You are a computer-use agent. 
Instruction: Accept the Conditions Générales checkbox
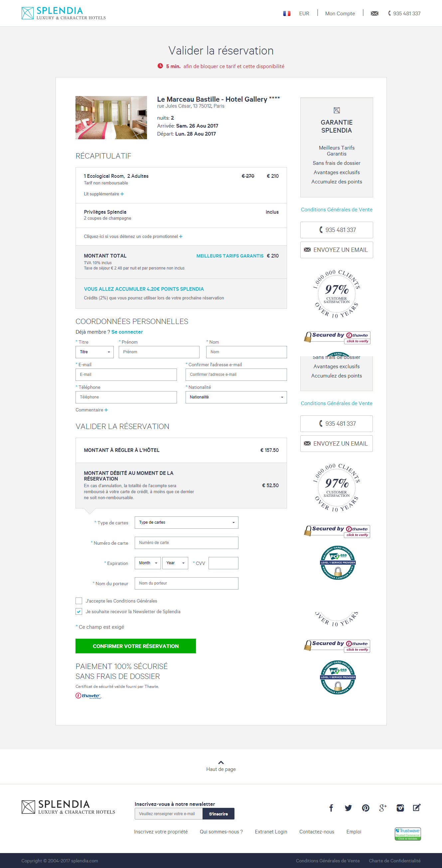tap(79, 601)
